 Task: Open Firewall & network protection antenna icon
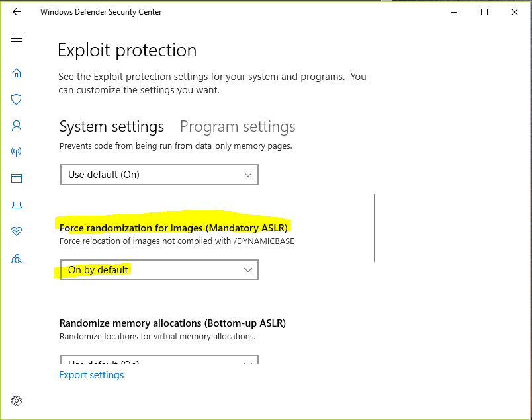(x=17, y=152)
